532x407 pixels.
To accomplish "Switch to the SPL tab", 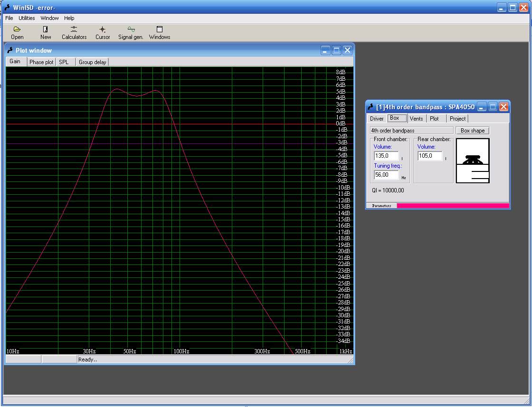I will click(x=64, y=62).
